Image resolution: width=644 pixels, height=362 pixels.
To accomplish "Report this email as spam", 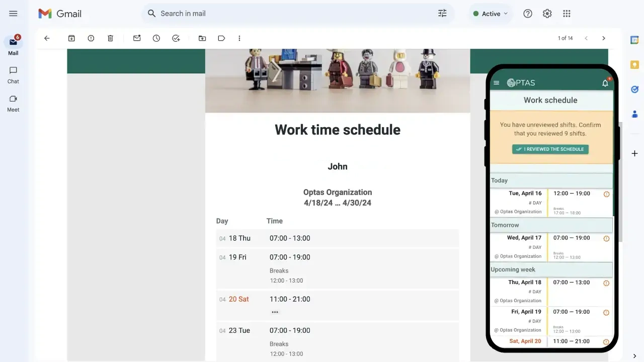I will [91, 38].
